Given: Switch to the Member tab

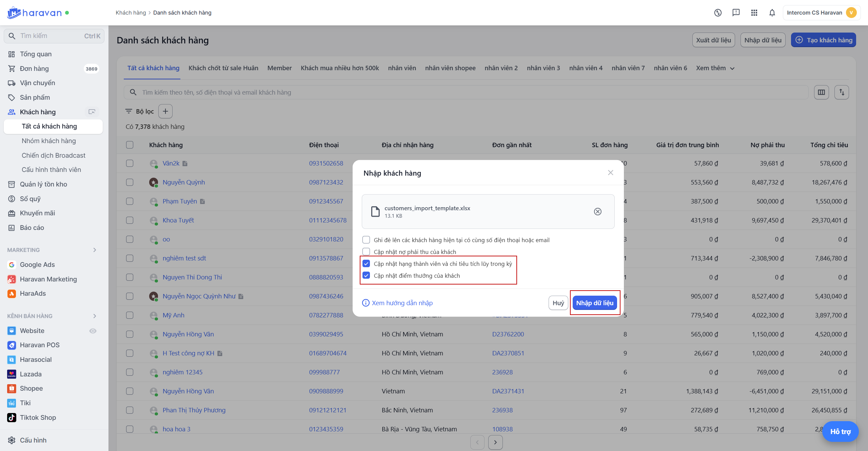Looking at the screenshot, I should 279,68.
